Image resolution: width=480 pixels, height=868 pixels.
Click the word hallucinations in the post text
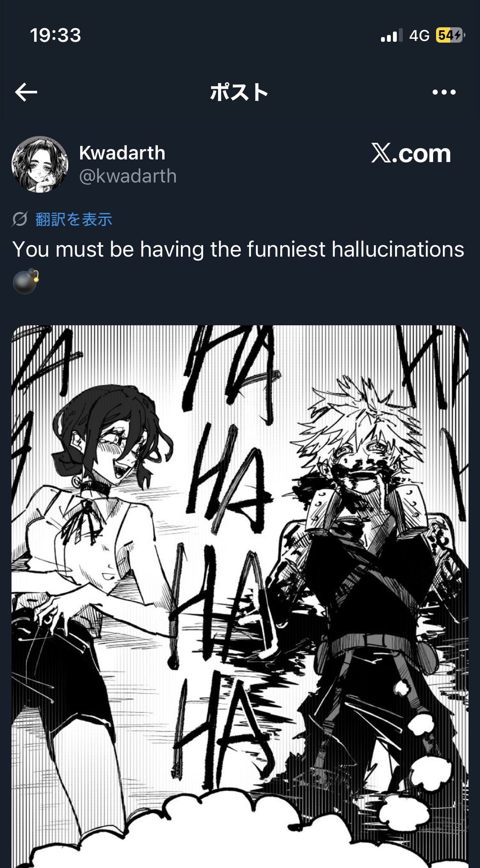pos(398,249)
